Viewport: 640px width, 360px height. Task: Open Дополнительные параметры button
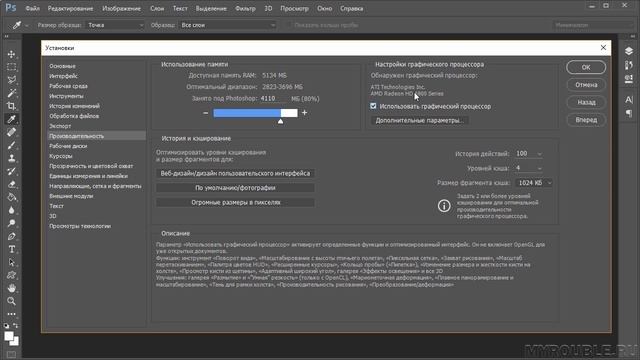tap(419, 120)
